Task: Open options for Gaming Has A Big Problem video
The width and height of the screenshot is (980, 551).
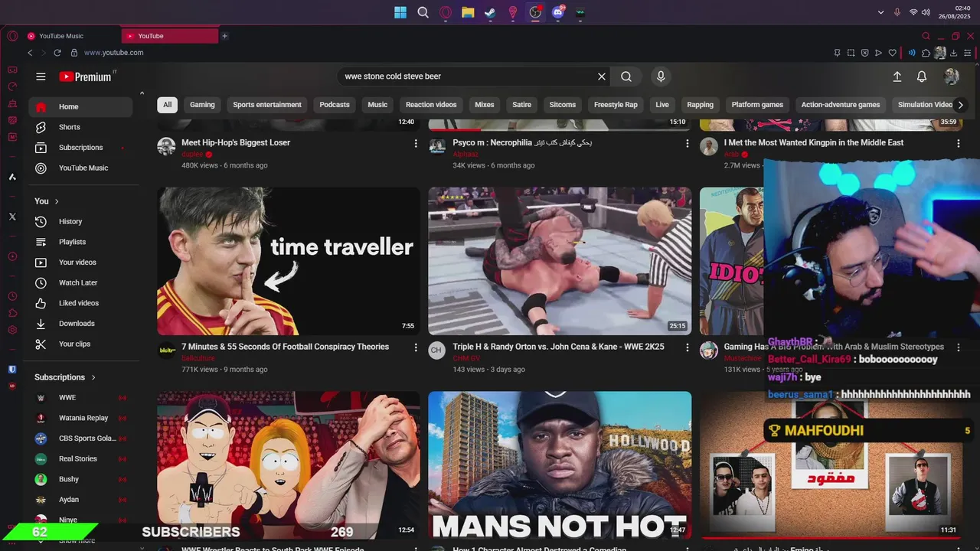Action: click(x=958, y=347)
